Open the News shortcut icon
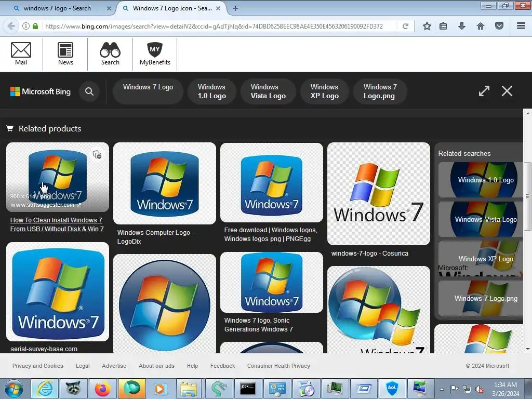 pyautogui.click(x=65, y=54)
